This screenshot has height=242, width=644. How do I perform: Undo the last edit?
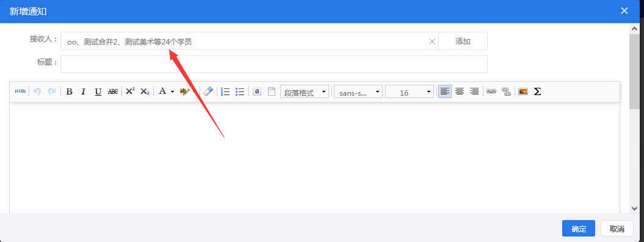pos(37,91)
